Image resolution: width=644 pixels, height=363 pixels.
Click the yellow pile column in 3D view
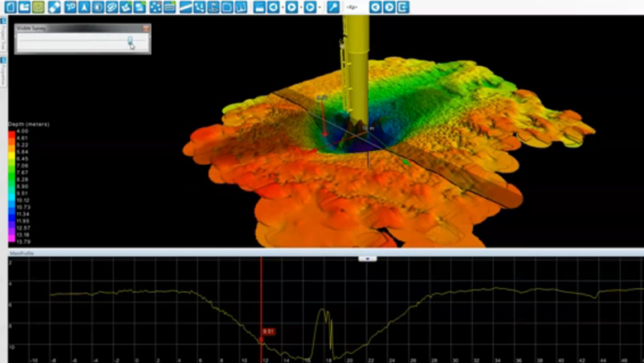tap(356, 58)
